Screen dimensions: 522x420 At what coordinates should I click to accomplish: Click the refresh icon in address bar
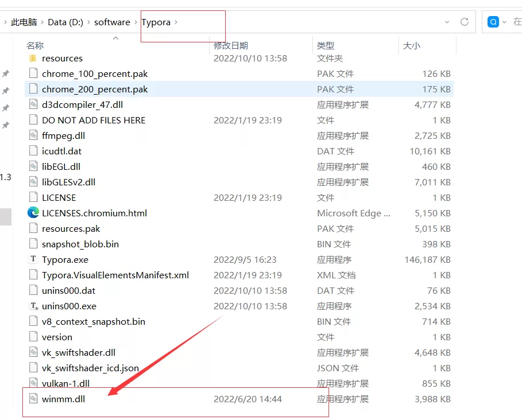[464, 21]
